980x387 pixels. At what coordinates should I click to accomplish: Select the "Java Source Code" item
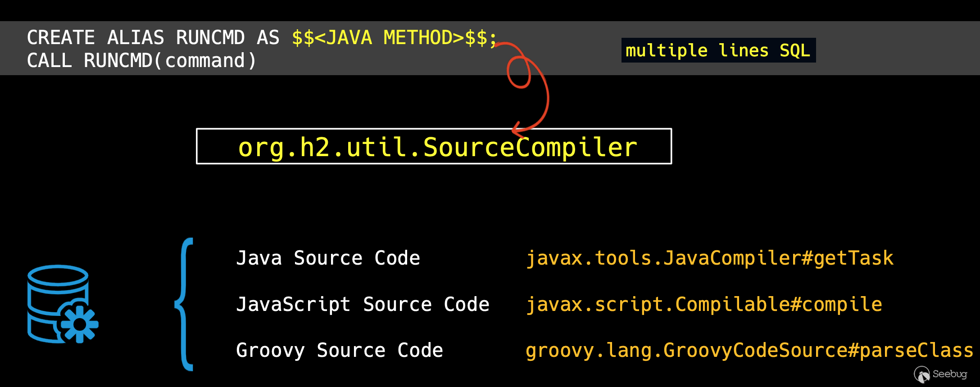click(x=328, y=258)
